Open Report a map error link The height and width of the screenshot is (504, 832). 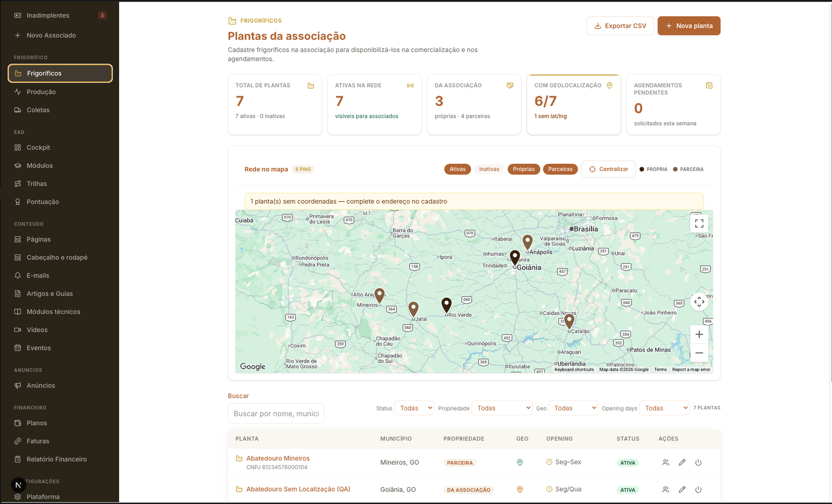tap(691, 369)
